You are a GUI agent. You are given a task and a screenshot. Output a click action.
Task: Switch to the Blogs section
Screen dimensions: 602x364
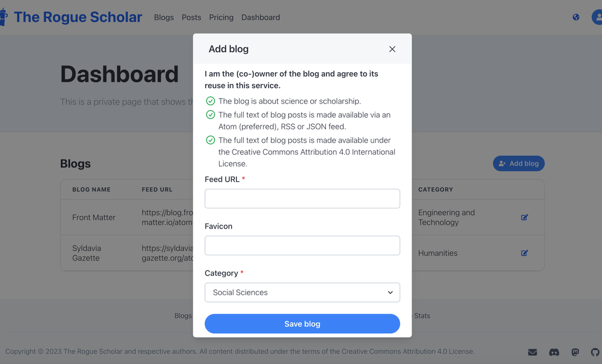click(164, 17)
